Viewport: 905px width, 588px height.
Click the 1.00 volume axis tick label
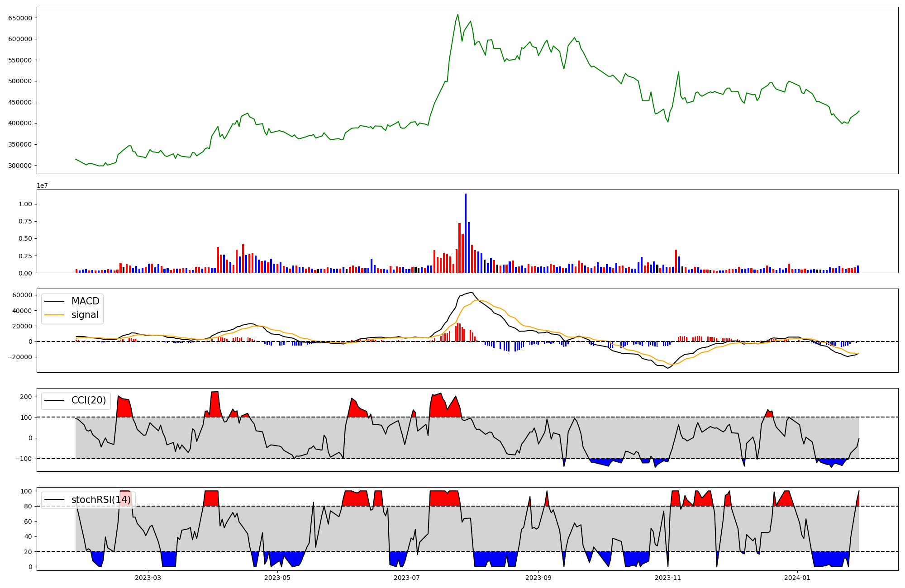pyautogui.click(x=25, y=204)
